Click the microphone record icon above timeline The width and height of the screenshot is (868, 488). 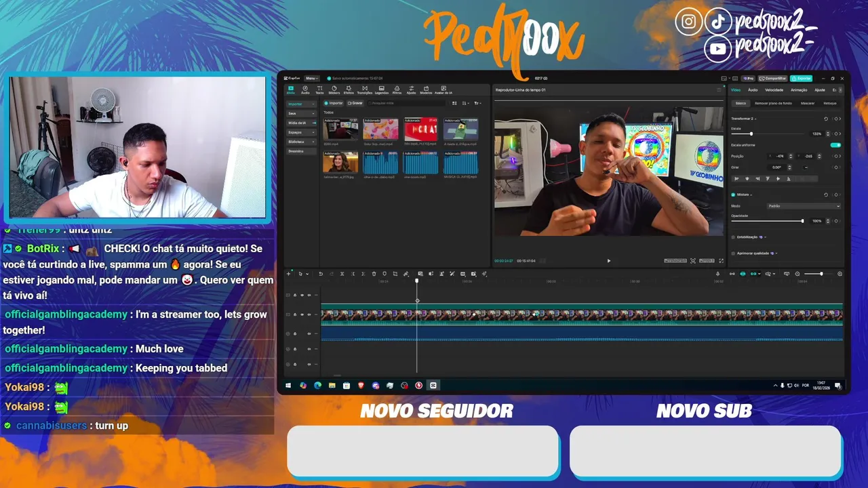click(717, 274)
